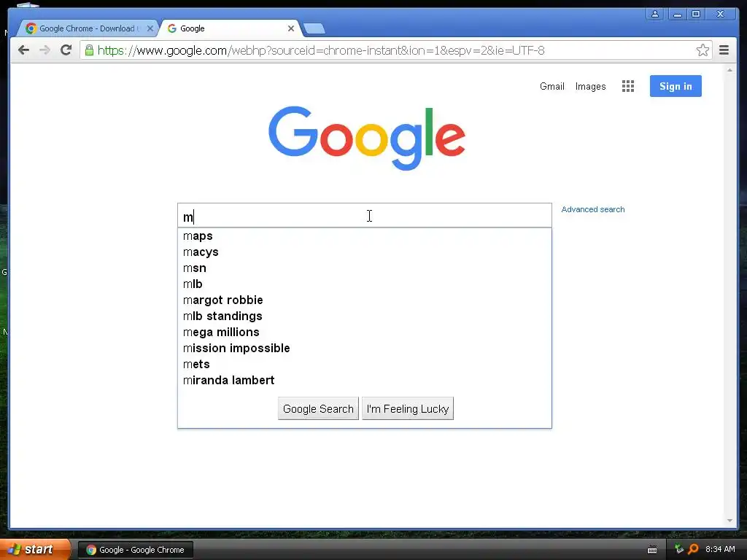Pick the "mlb standings" suggestion
This screenshot has height=560, width=747.
365,316
